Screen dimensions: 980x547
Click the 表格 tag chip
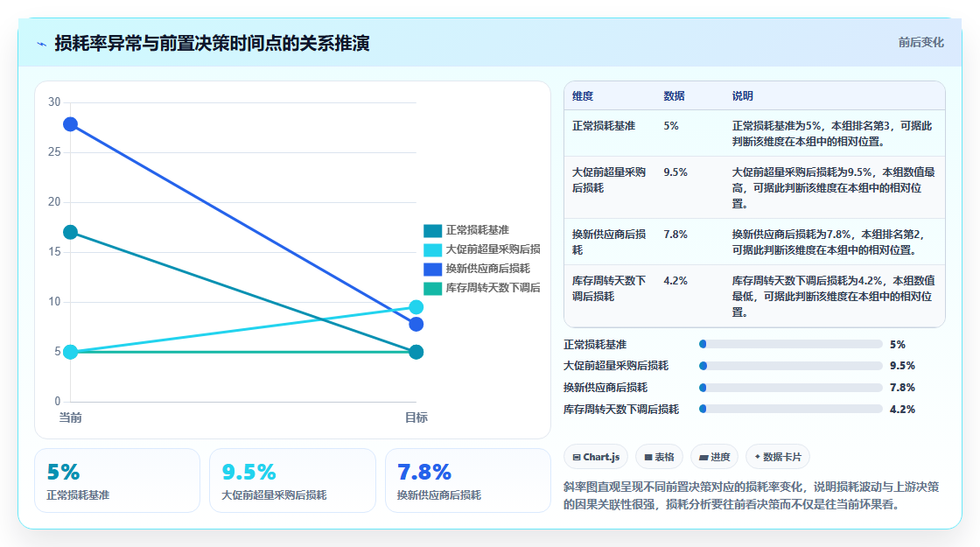click(660, 457)
